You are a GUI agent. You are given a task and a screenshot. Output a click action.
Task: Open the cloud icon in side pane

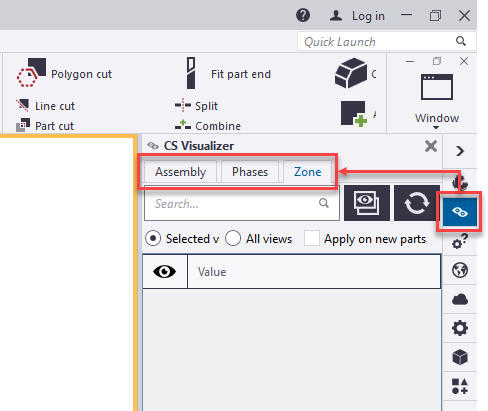(x=460, y=299)
